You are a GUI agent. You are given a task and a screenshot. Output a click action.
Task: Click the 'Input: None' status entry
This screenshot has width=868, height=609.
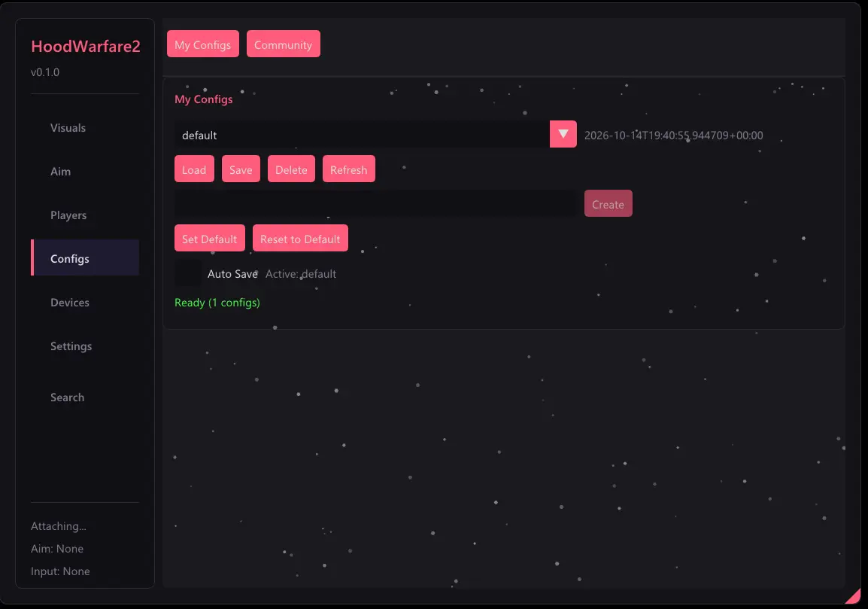coord(60,571)
